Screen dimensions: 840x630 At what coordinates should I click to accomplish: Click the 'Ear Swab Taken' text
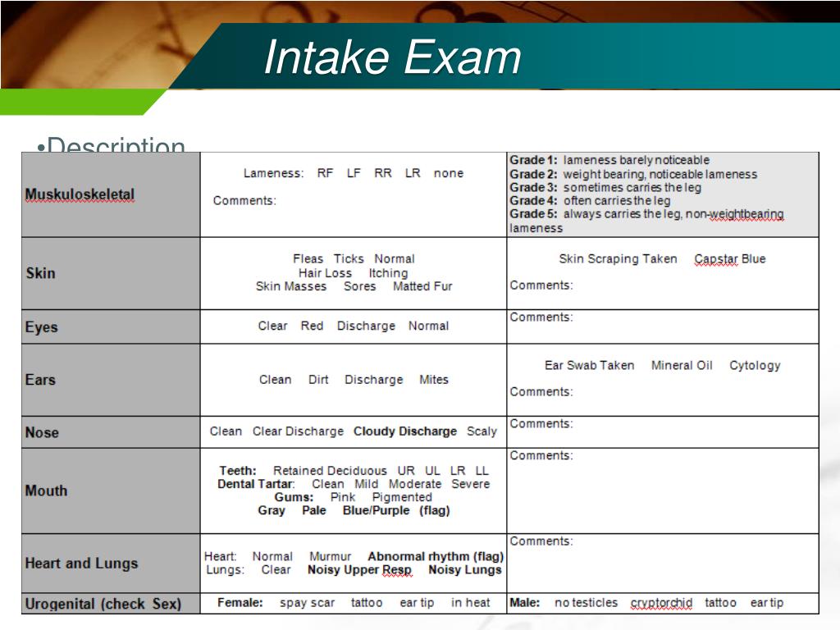(x=589, y=365)
